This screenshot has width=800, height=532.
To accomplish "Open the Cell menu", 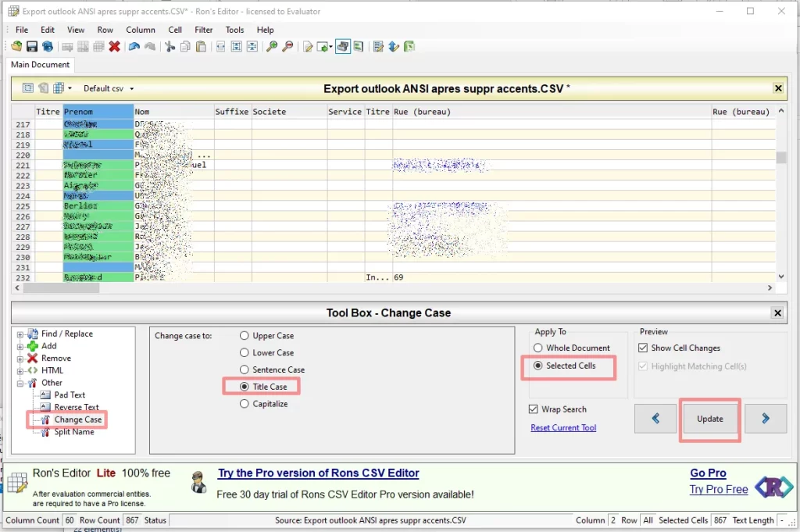I will (x=175, y=30).
